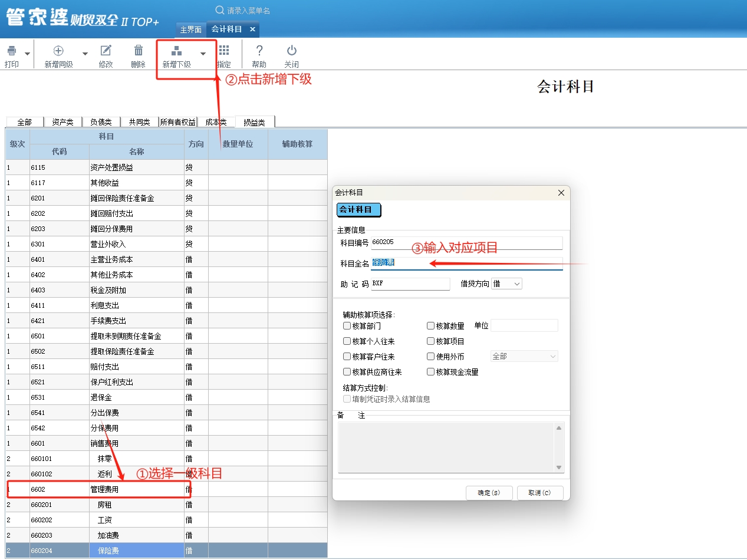747x560 pixels.
Task: Click the 科目编号 input field
Action: pyautogui.click(x=467, y=243)
